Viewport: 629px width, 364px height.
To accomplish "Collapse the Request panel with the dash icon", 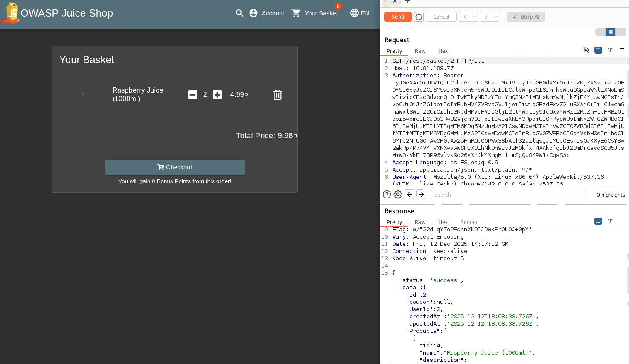I will [x=622, y=49].
